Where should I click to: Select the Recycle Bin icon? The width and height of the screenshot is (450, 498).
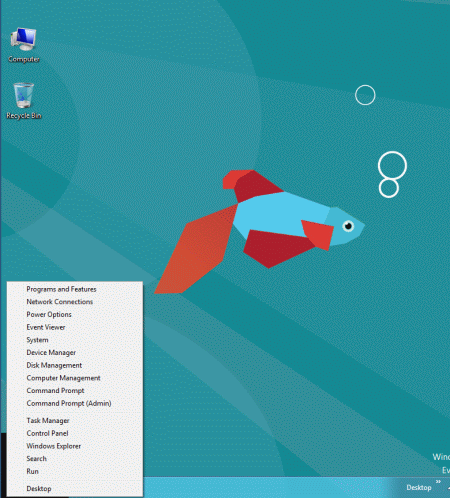pyautogui.click(x=24, y=101)
